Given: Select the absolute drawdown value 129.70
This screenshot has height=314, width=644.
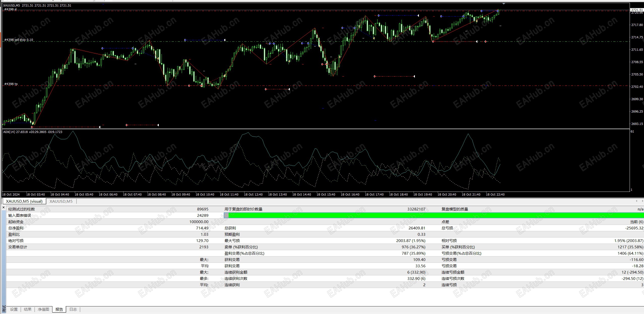Looking at the screenshot, I should point(202,241).
